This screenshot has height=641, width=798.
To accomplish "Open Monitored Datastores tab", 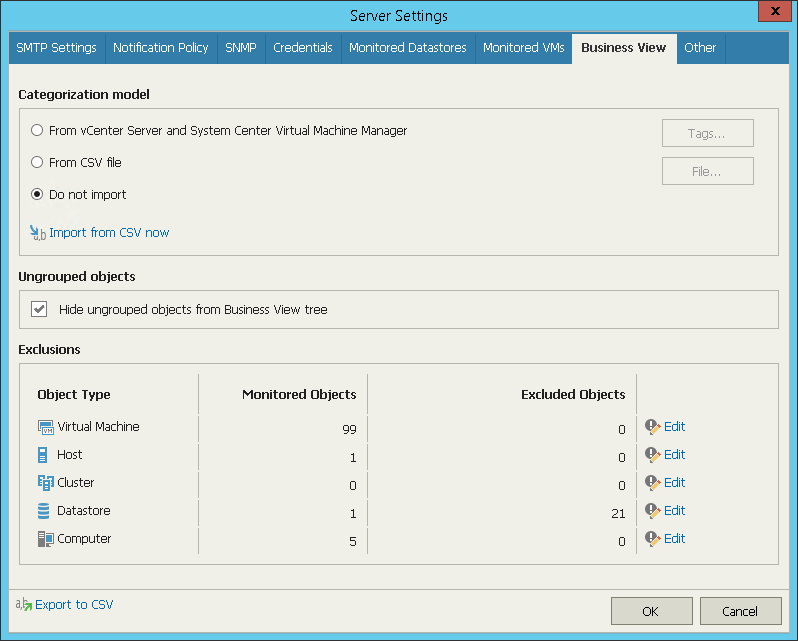I will 408,48.
